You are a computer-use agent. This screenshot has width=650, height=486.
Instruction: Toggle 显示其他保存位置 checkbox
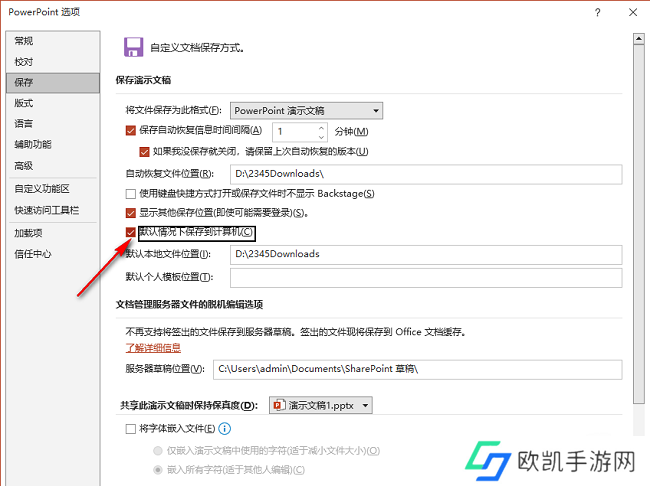(131, 213)
